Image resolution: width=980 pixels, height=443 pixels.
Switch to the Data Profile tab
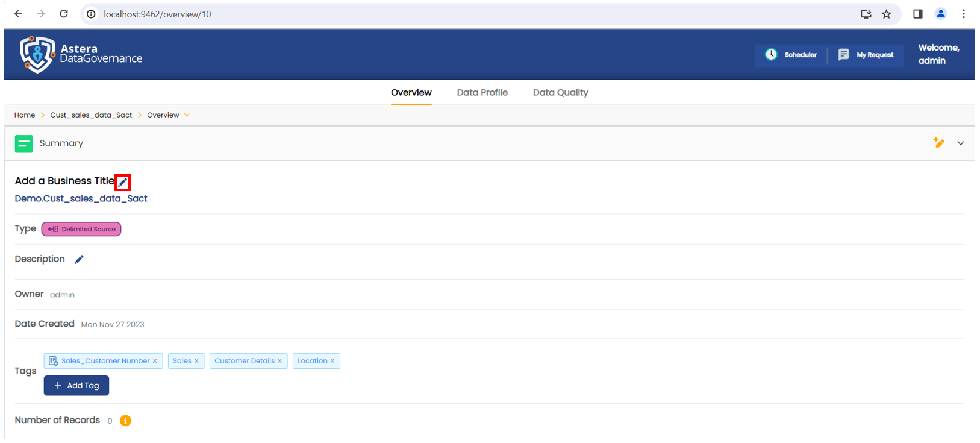coord(482,92)
